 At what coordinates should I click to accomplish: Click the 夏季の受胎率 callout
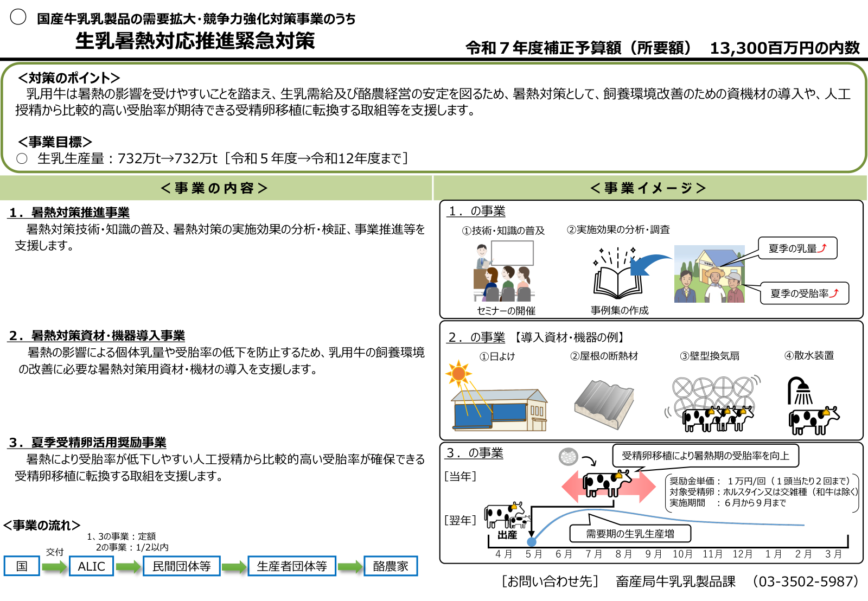point(805,293)
